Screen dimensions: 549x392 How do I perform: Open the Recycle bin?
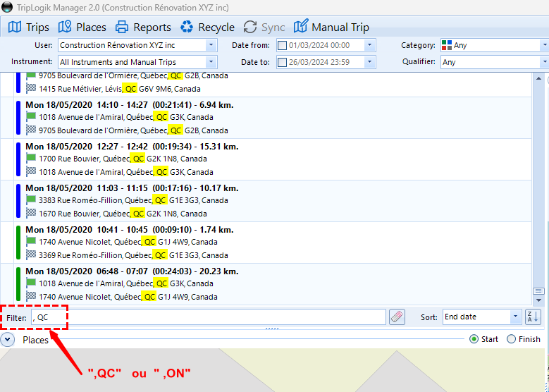[207, 27]
